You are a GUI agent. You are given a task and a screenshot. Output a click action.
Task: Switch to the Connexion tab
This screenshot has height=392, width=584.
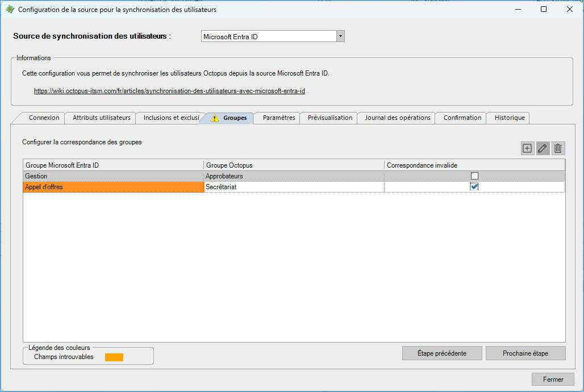pos(44,118)
